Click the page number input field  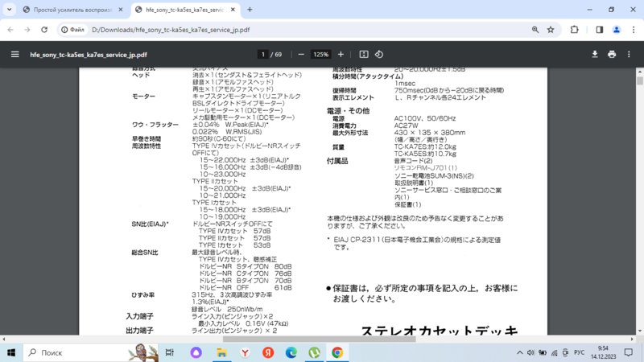click(x=263, y=54)
